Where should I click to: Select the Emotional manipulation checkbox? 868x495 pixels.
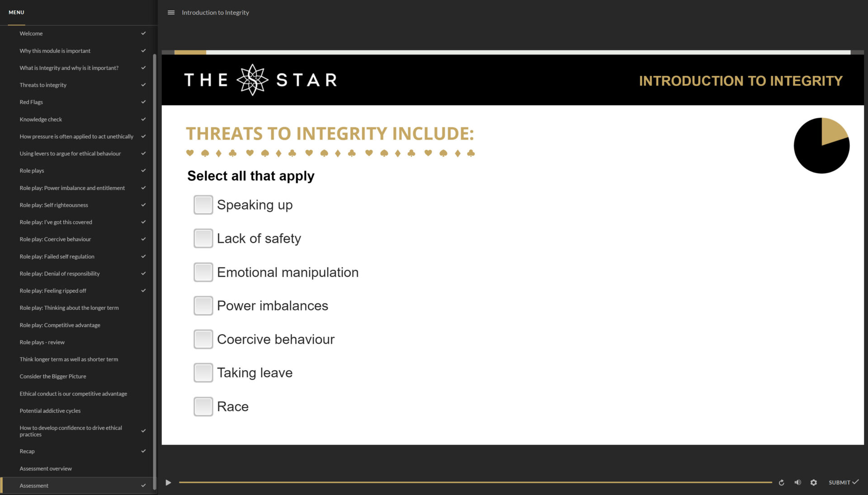tap(203, 272)
